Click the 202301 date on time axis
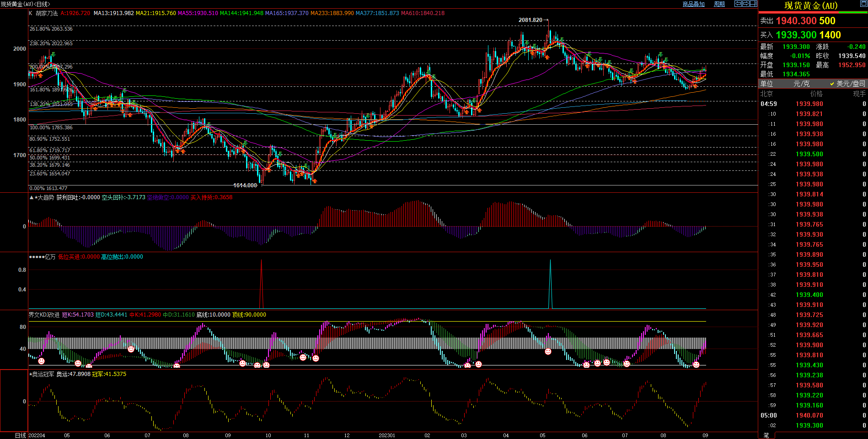This screenshot has width=868, height=439. (386, 435)
